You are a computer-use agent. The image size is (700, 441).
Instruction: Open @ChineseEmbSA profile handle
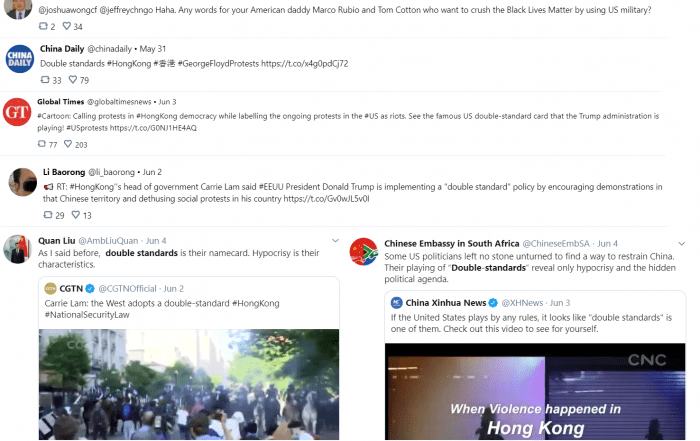click(556, 244)
